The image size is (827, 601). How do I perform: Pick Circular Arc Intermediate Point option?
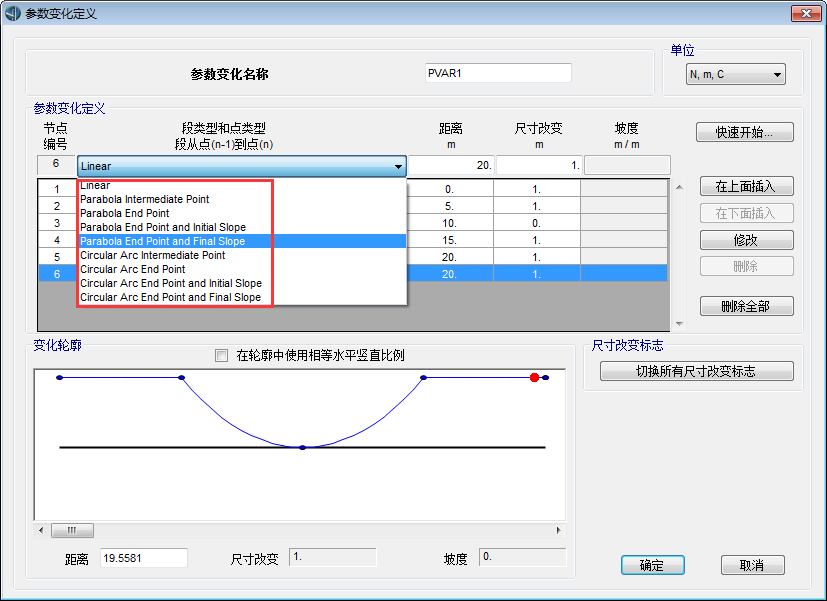(x=152, y=255)
